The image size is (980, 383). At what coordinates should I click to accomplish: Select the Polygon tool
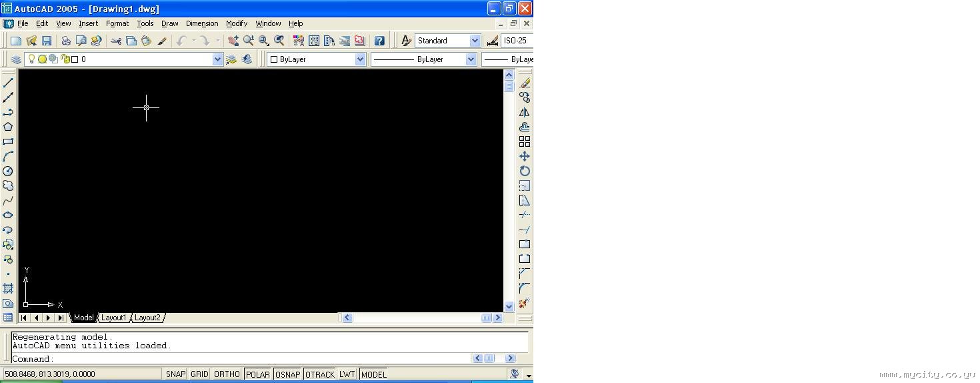tap(8, 127)
